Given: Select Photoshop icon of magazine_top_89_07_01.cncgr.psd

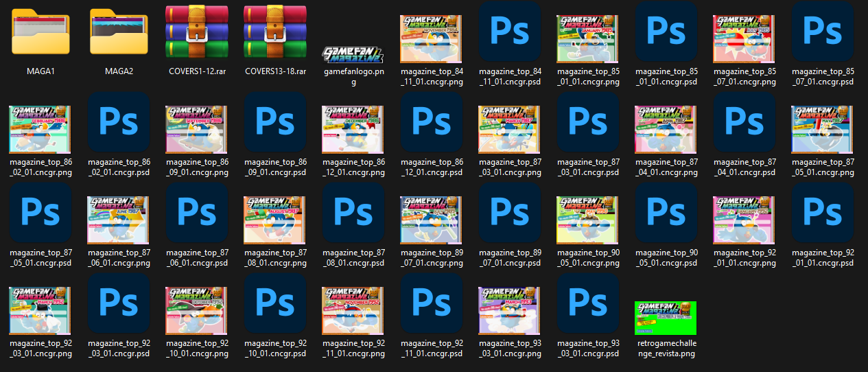Looking at the screenshot, I should 510,213.
